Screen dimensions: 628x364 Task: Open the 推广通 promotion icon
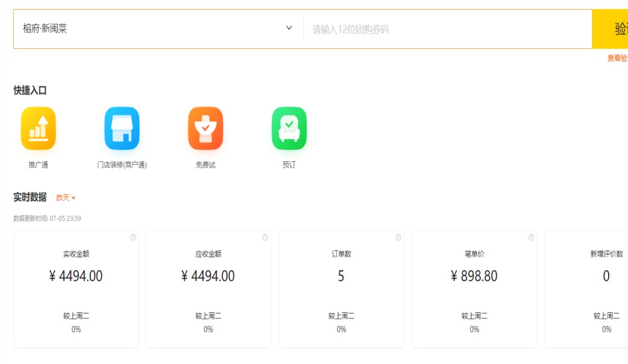click(x=38, y=128)
